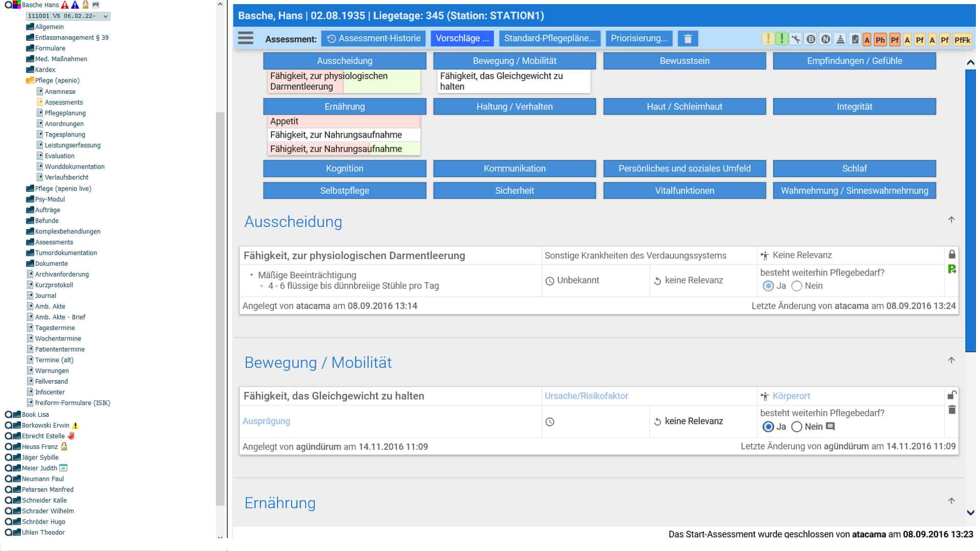Viewport: 980px width, 551px height.
Task: Click the clipboard checkmark toolbar icon
Action: (x=855, y=39)
